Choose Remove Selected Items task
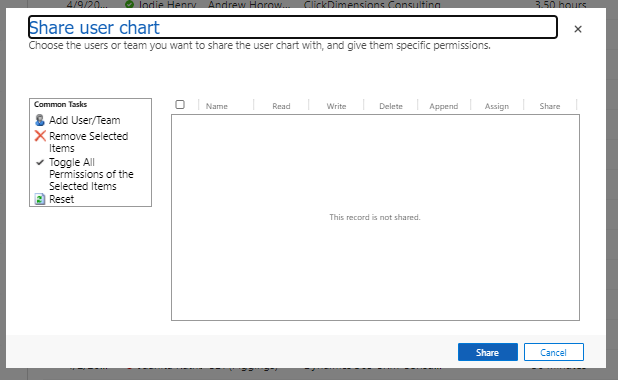Viewport: 618px width, 380px height. point(89,142)
